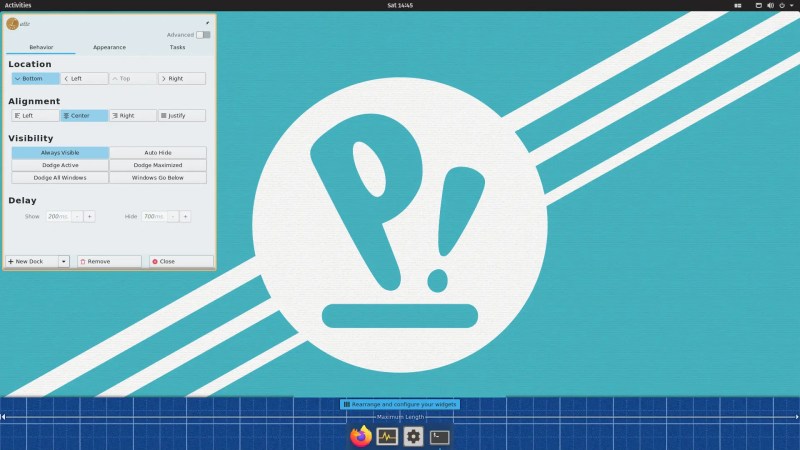Open Firefox from the dock
Viewport: 800px width, 450px height.
pyautogui.click(x=361, y=436)
